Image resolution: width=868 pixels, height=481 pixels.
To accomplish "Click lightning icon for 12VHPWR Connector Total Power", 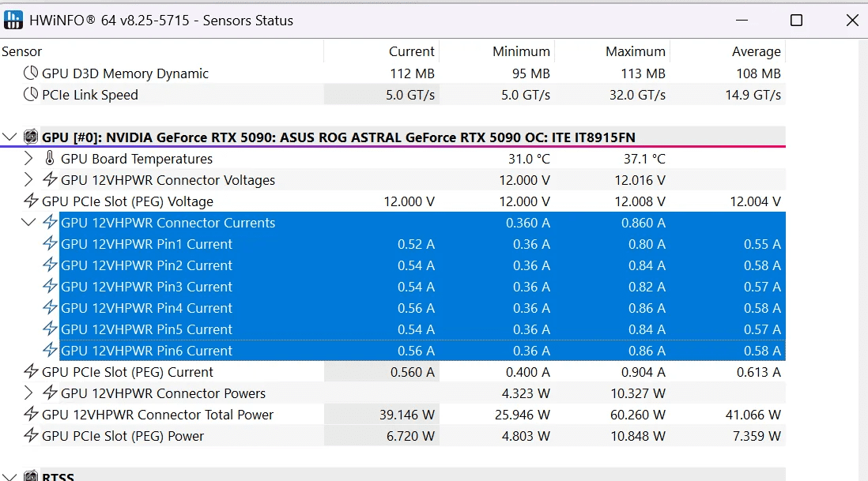I will pos(32,415).
